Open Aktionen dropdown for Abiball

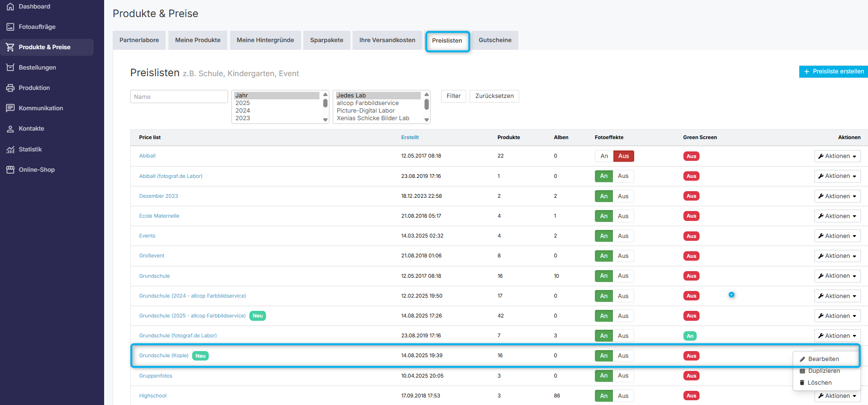837,156
